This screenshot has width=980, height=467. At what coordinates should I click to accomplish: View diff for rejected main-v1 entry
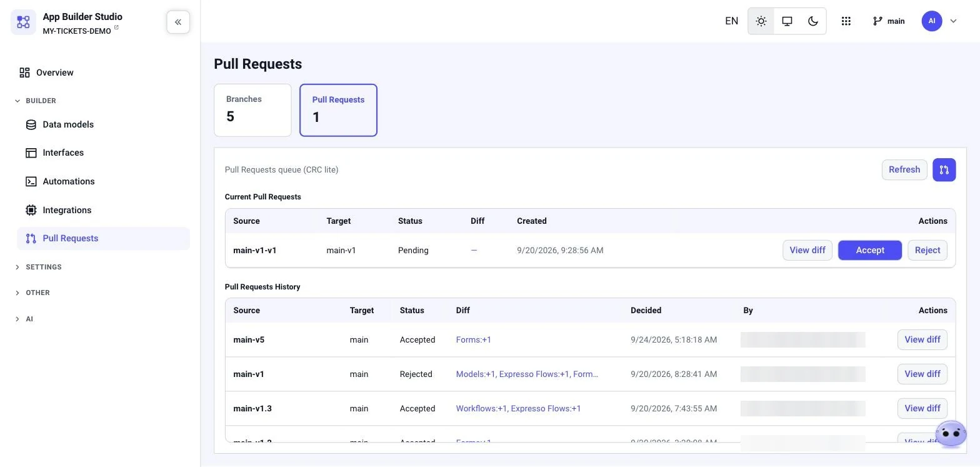[x=922, y=374]
